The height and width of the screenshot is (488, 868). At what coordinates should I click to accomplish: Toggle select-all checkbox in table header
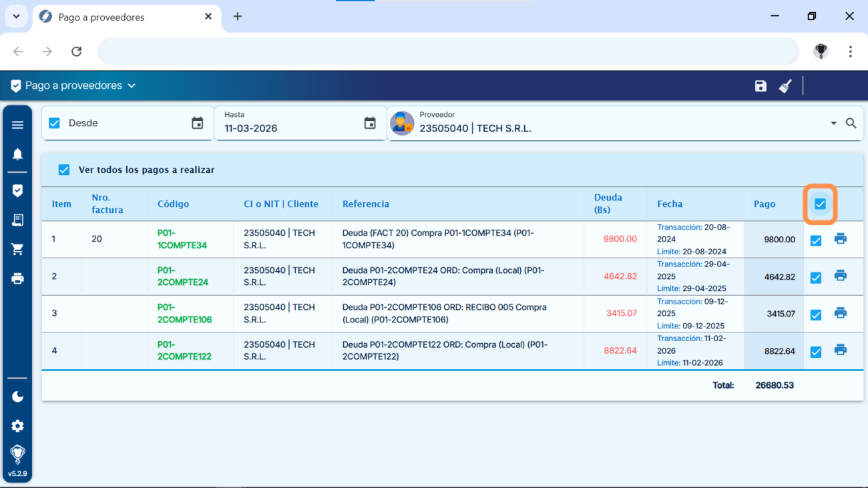[x=820, y=204]
